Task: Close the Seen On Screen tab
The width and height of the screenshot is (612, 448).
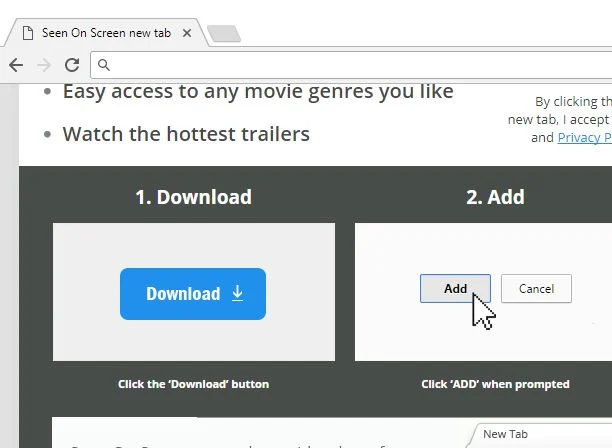Action: coord(187,33)
